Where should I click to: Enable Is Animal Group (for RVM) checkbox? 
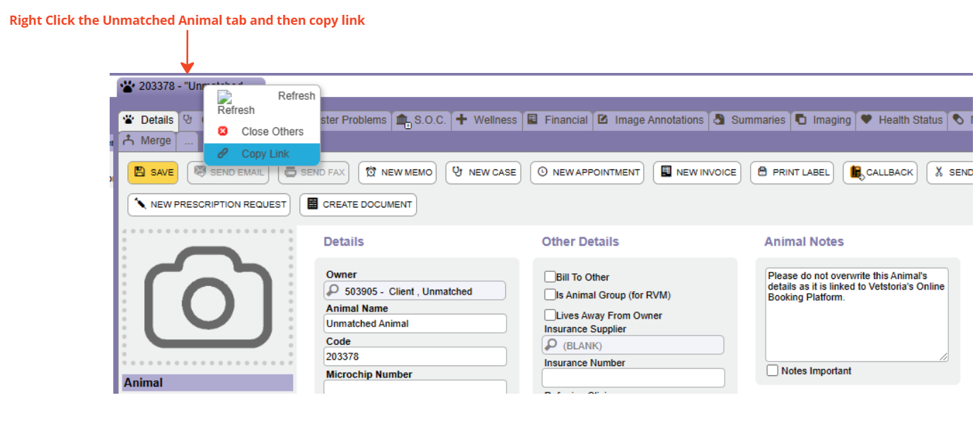point(550,295)
